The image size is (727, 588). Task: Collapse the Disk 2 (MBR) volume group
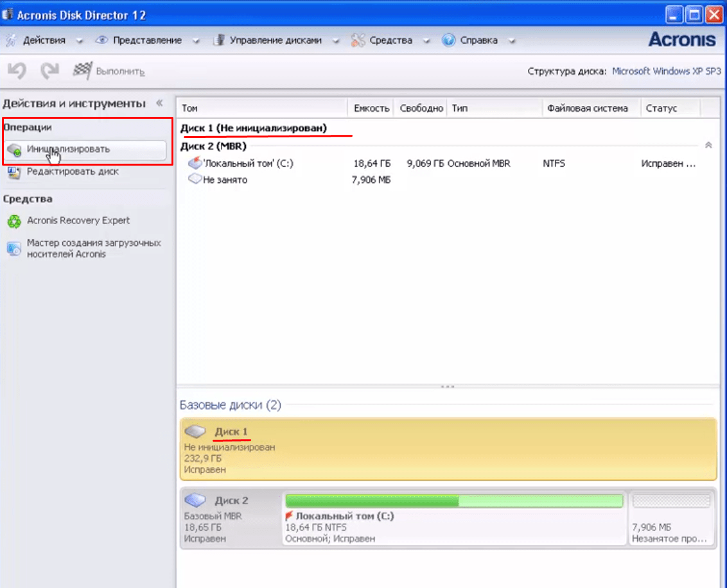click(x=708, y=146)
